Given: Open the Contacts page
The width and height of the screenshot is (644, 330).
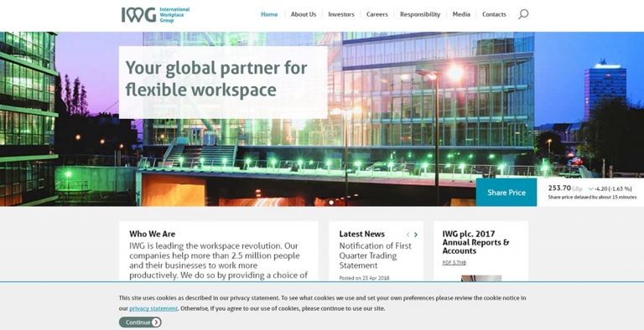Looking at the screenshot, I should (494, 14).
